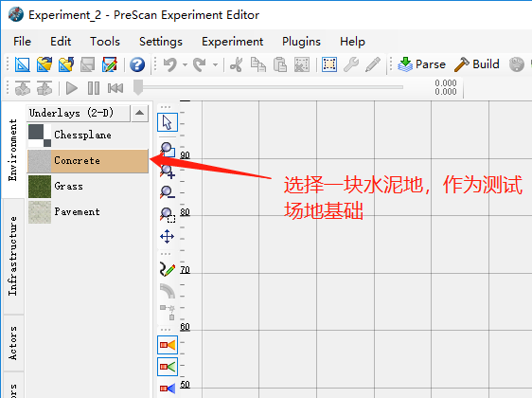Open the blue Help question mark icon

click(137, 64)
